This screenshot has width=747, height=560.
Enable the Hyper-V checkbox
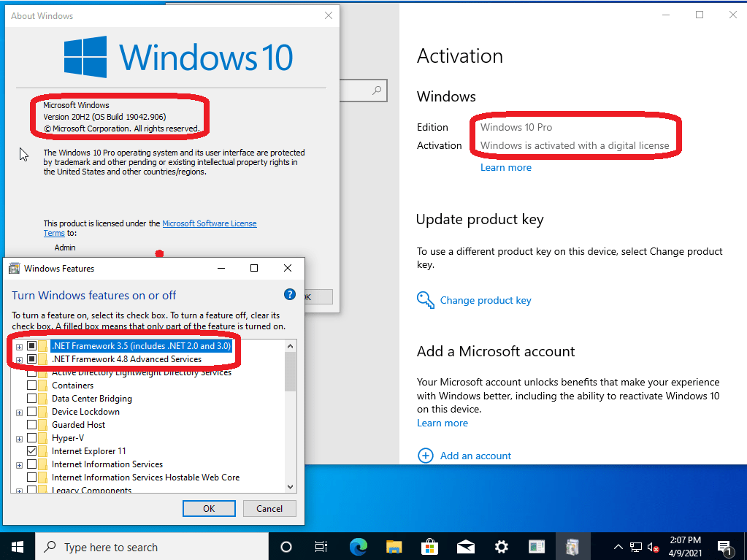click(32, 437)
